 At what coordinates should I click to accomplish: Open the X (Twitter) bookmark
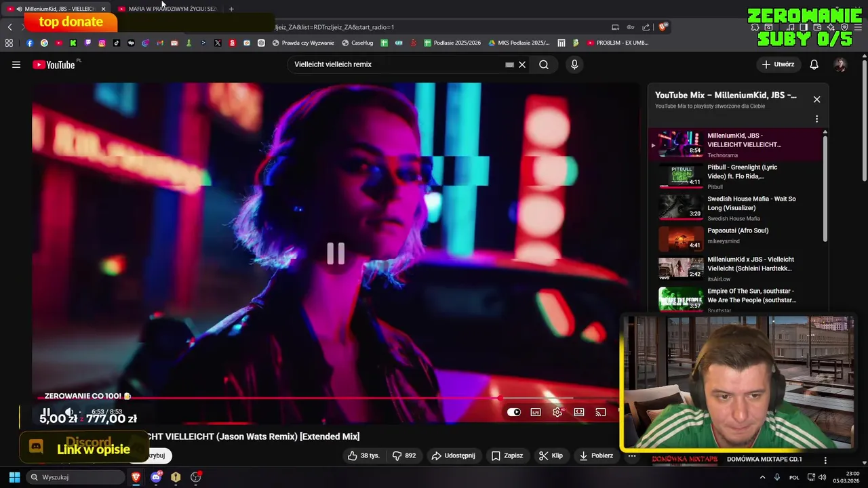pyautogui.click(x=218, y=43)
